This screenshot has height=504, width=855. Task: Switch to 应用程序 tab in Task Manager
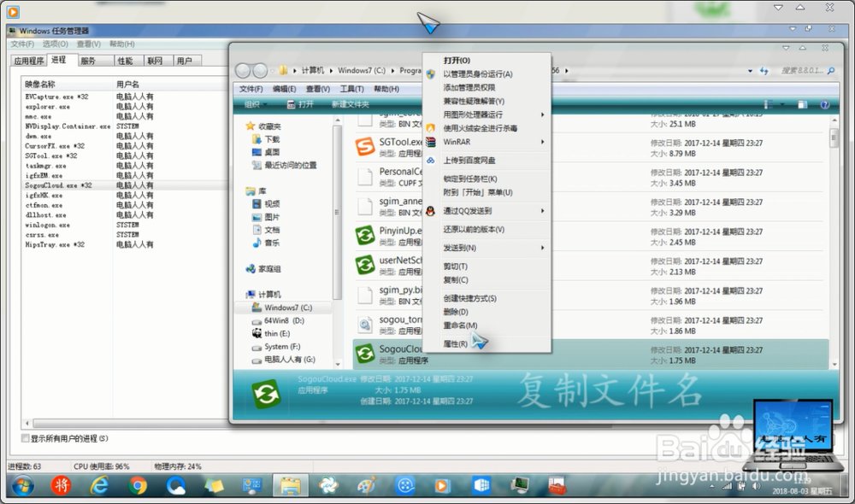coord(29,61)
